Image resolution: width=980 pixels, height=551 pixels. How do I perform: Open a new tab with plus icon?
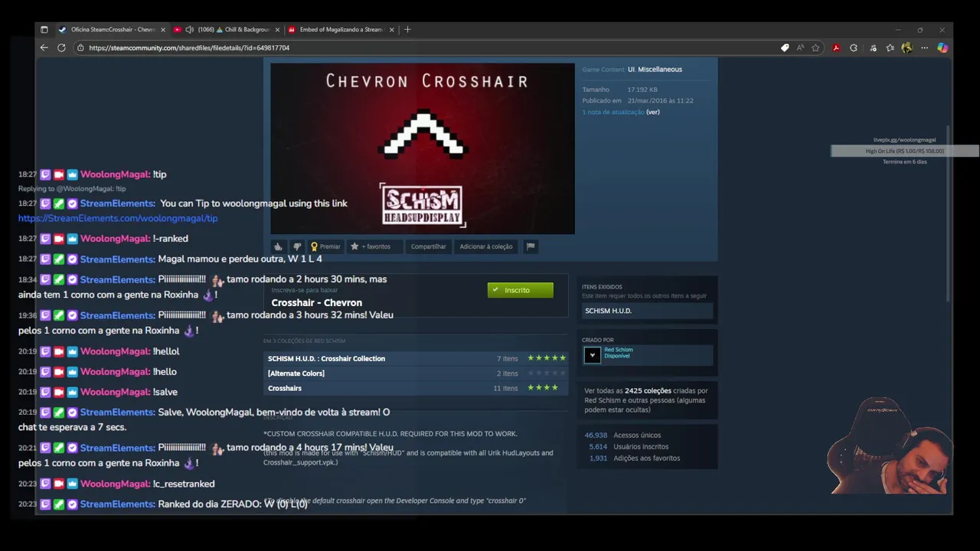click(x=407, y=29)
